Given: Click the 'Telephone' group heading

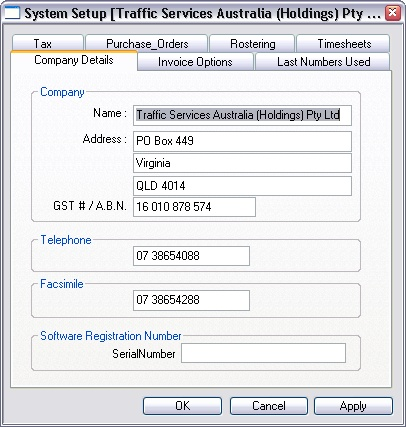Looking at the screenshot, I should point(66,240).
